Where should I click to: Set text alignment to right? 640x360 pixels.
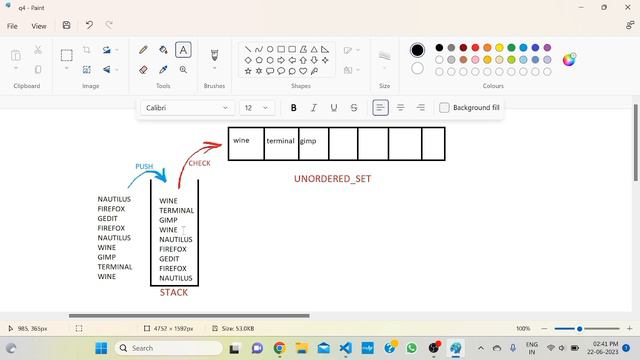pos(420,108)
